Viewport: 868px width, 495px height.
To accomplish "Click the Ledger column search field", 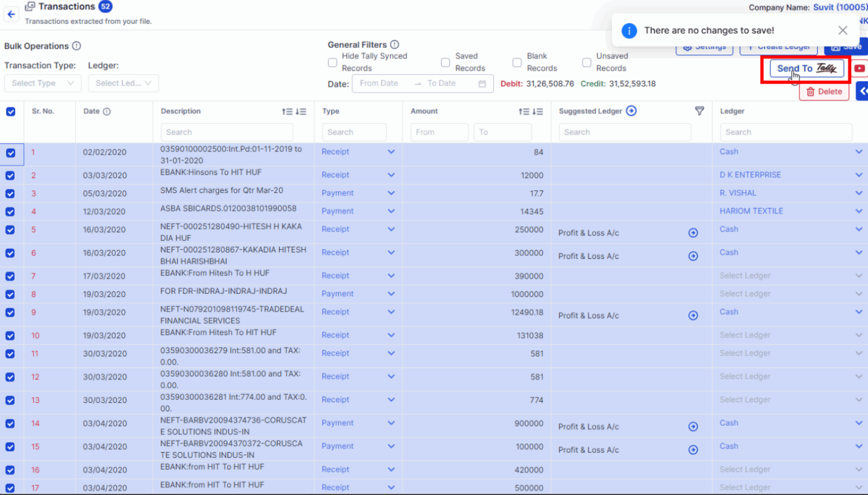I will pyautogui.click(x=786, y=132).
